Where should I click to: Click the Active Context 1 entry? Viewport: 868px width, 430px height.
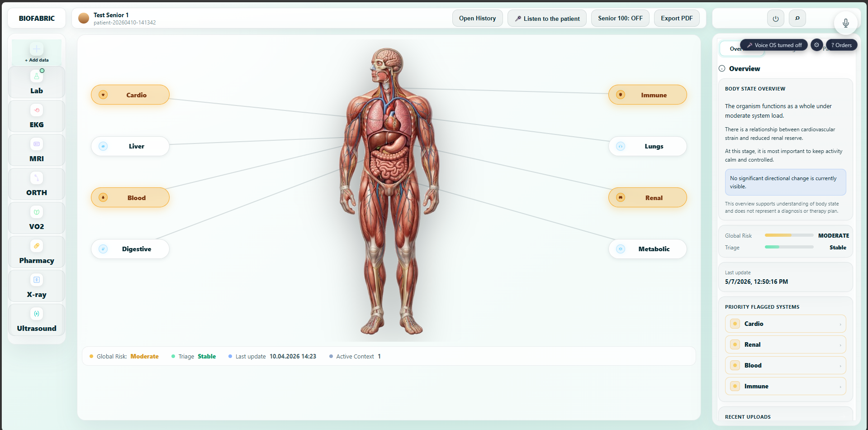click(x=355, y=356)
